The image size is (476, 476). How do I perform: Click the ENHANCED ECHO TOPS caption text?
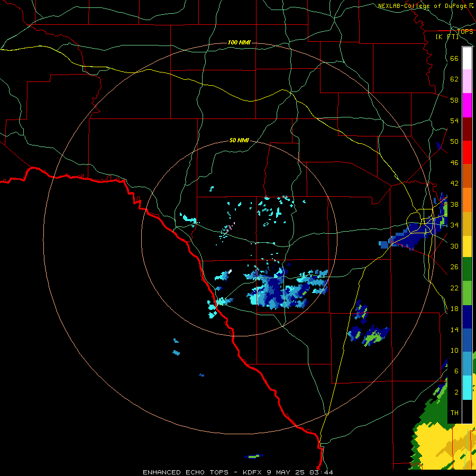186,472
